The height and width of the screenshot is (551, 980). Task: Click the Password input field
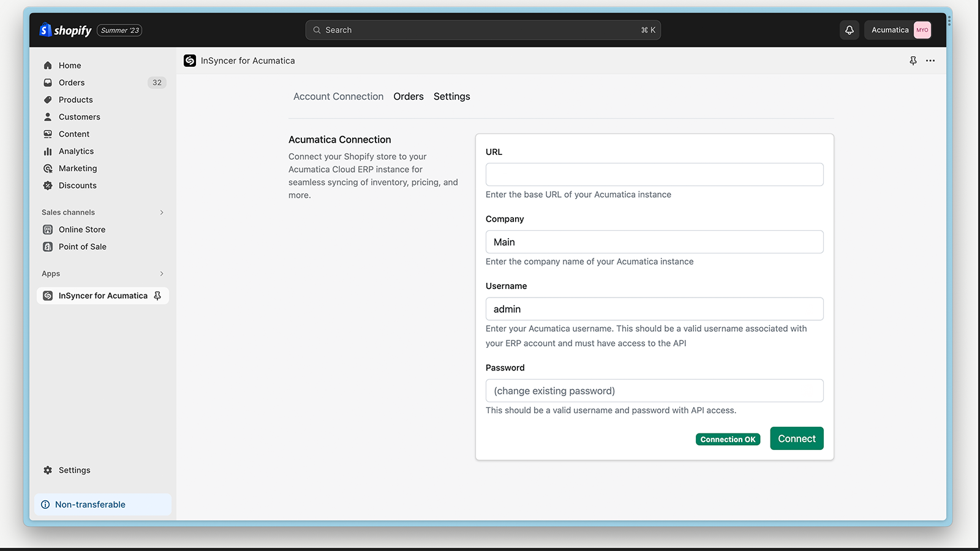click(x=654, y=391)
